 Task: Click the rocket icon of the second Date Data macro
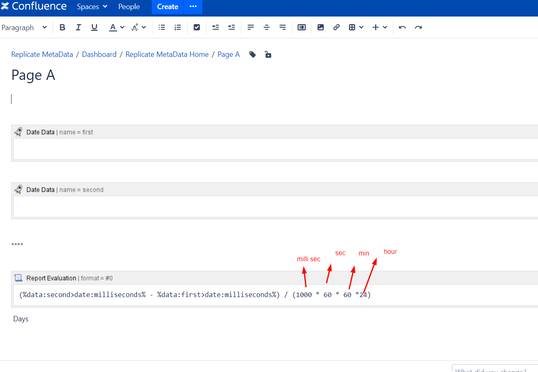[19, 189]
